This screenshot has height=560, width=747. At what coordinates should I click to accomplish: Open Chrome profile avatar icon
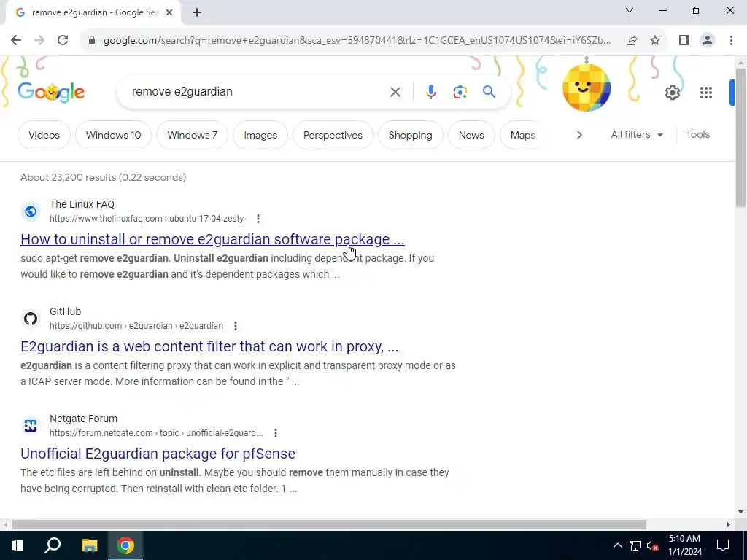(708, 41)
